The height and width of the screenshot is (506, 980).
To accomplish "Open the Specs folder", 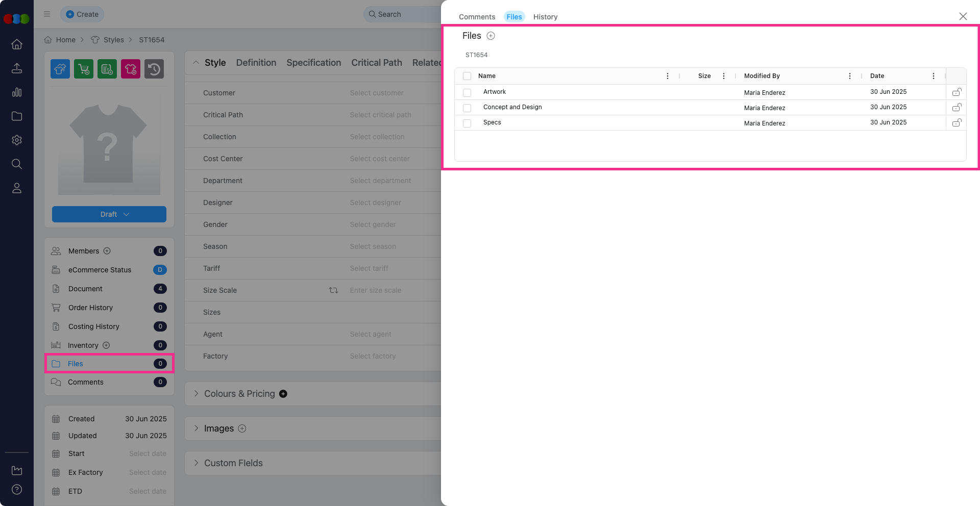I will pyautogui.click(x=492, y=122).
